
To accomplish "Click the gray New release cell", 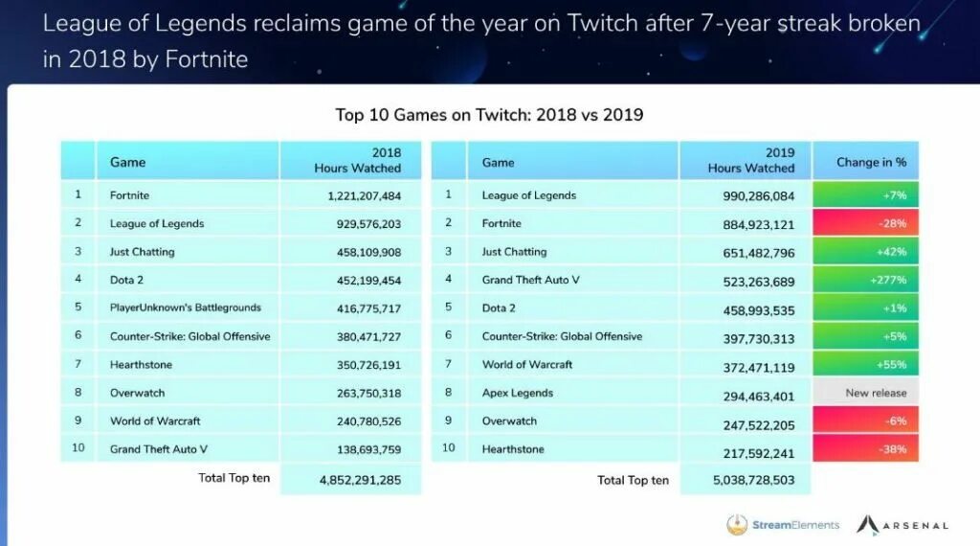I will 865,393.
